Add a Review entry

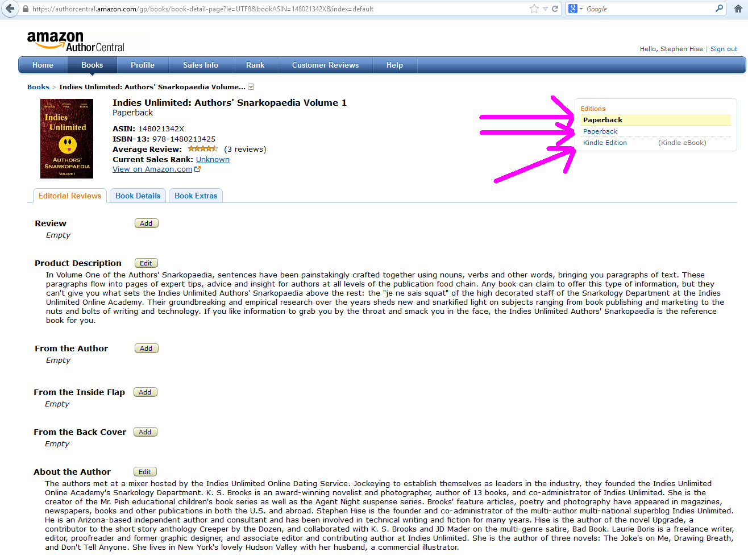pos(146,223)
